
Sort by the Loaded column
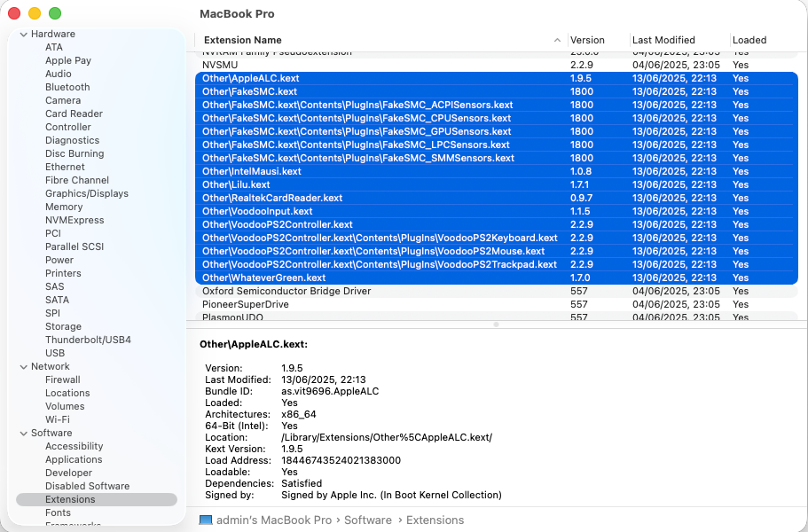click(x=765, y=40)
